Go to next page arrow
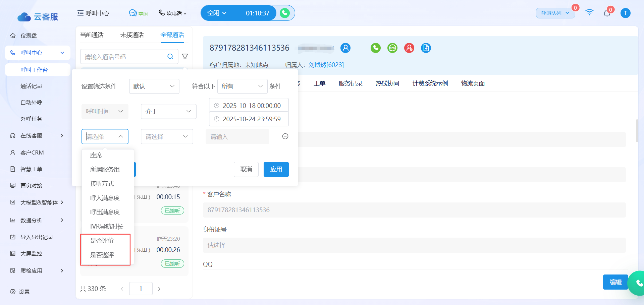Image resolution: width=644 pixels, height=305 pixels. tap(159, 289)
